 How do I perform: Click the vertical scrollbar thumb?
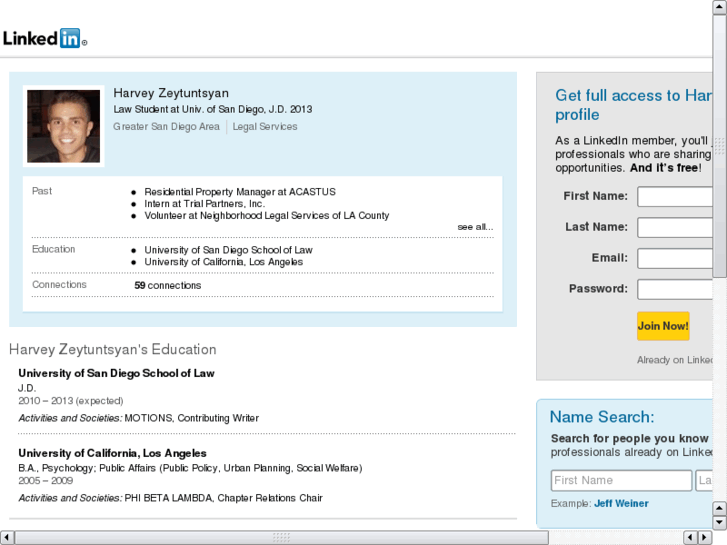coord(719,146)
